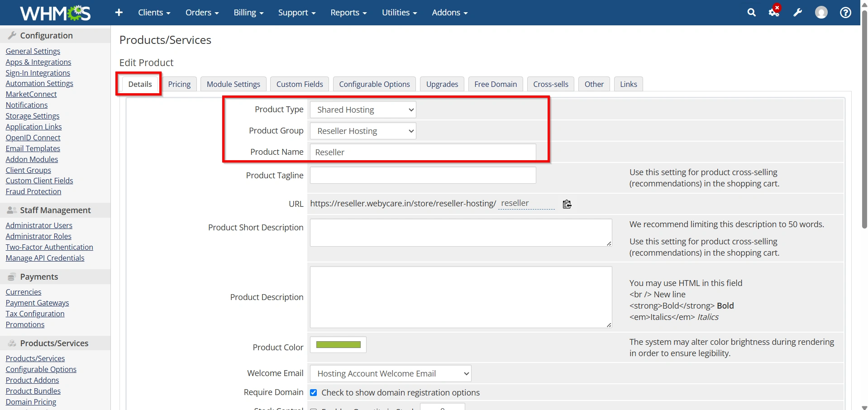This screenshot has width=868, height=410.
Task: Open OpenID Connect link
Action: [33, 138]
